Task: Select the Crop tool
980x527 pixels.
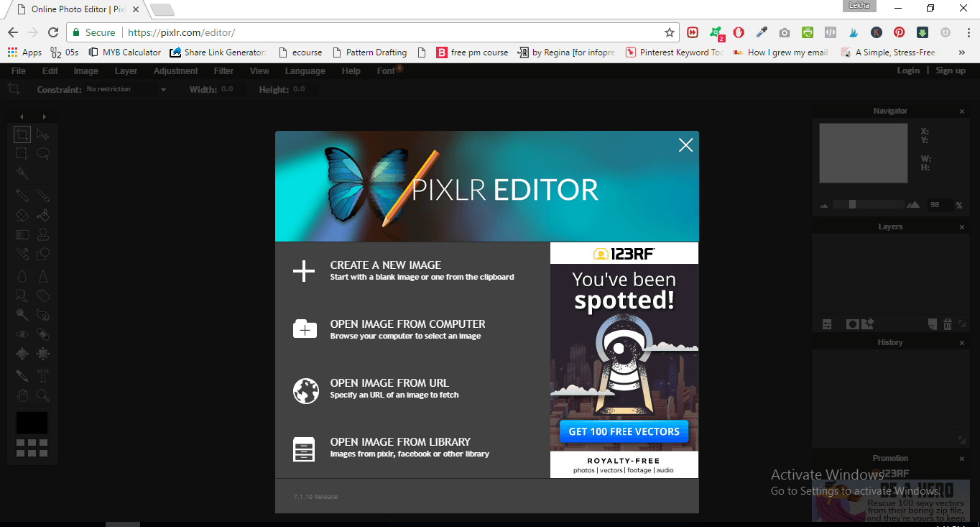Action: click(22, 134)
